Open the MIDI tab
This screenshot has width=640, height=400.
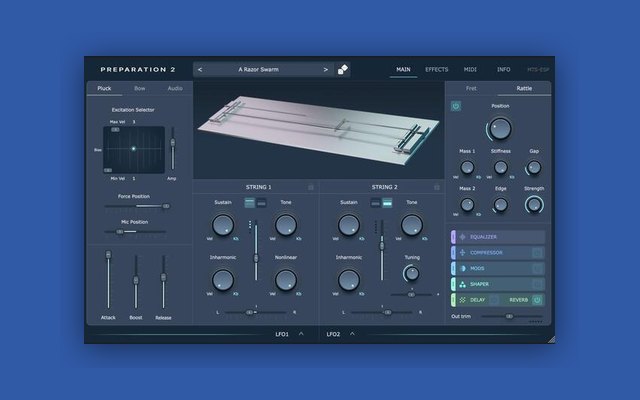tap(470, 70)
